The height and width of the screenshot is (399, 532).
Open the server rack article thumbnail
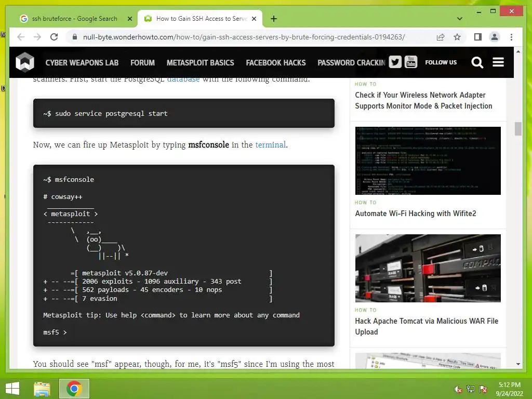click(428, 268)
